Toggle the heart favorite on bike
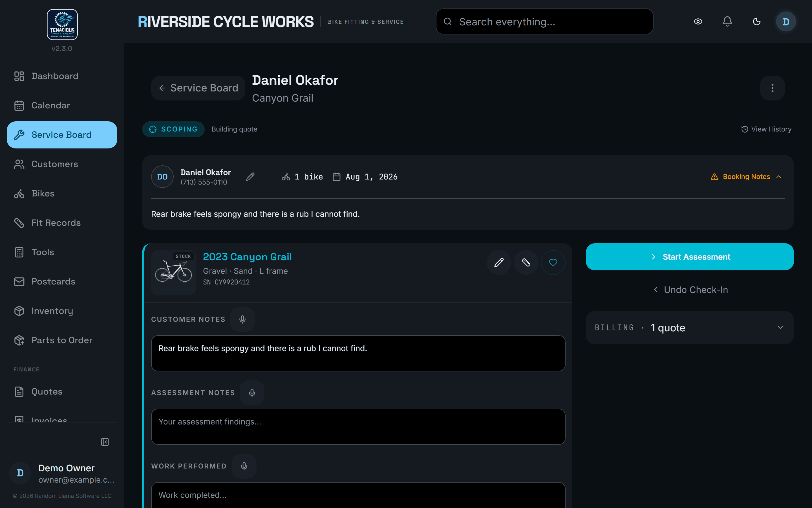 553,262
